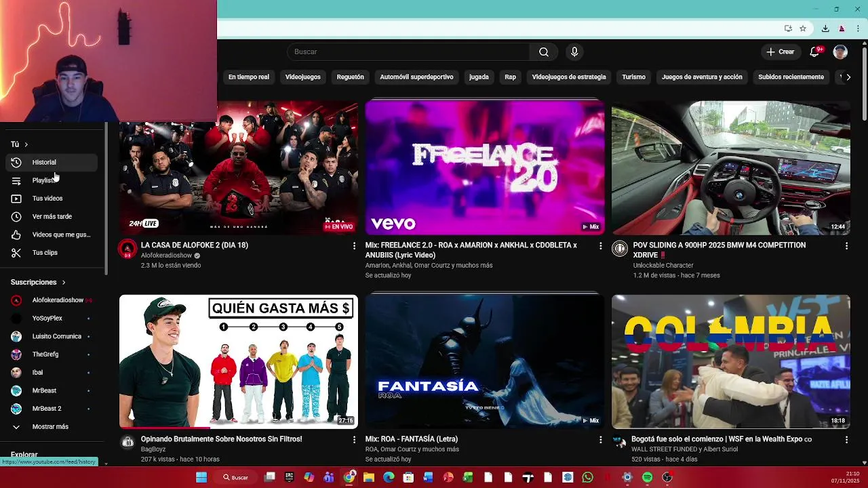
Task: Open options menu for POV SLIDING BMW video
Action: 846,246
